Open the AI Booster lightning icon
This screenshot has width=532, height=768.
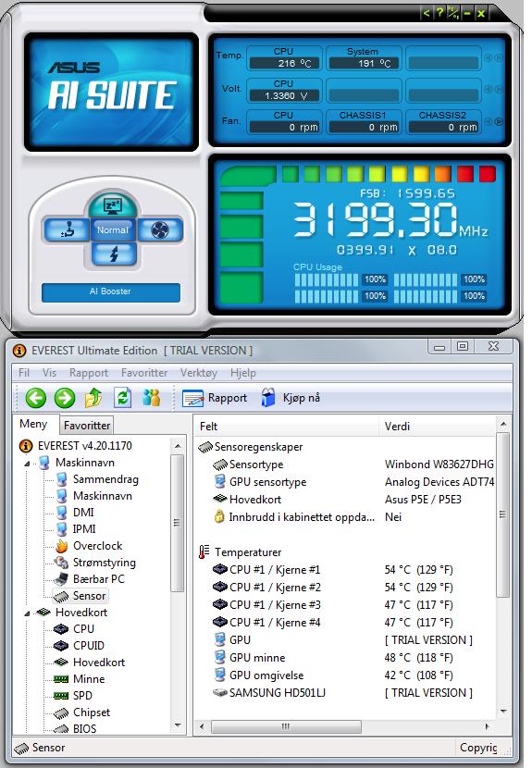coord(113,254)
